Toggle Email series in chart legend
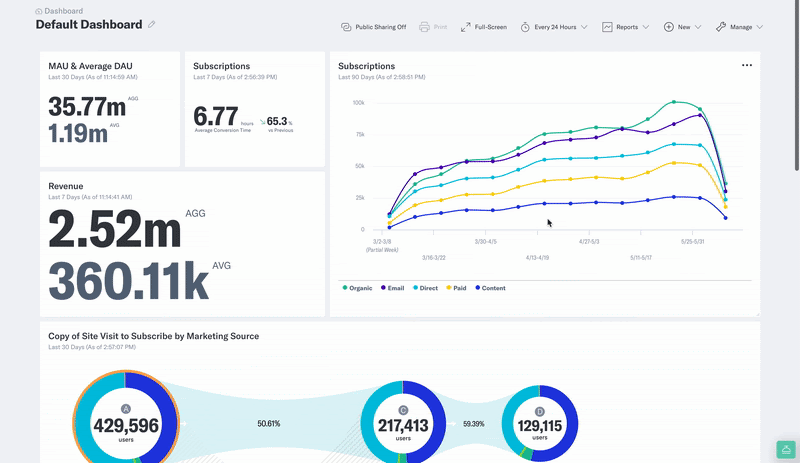Viewport: 800px width, 463px height. click(x=392, y=288)
